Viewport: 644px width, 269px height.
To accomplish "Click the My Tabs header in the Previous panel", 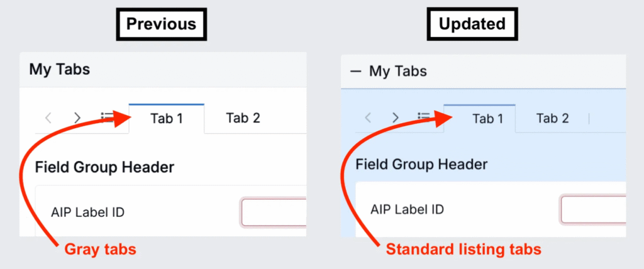I will [60, 69].
